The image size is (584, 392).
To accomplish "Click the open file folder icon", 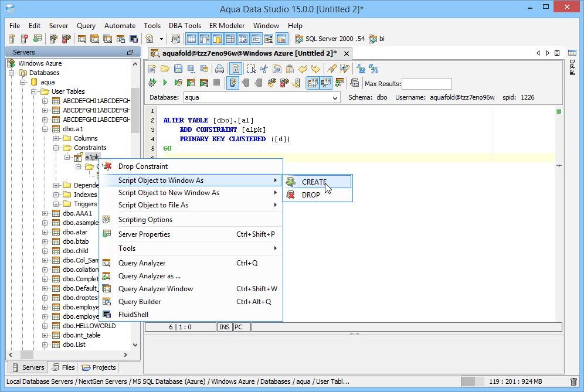I will (x=165, y=69).
